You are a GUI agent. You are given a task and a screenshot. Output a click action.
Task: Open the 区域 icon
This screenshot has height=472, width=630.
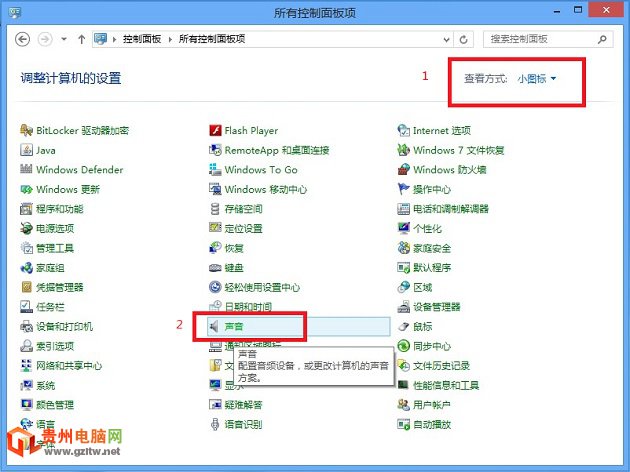(x=403, y=287)
